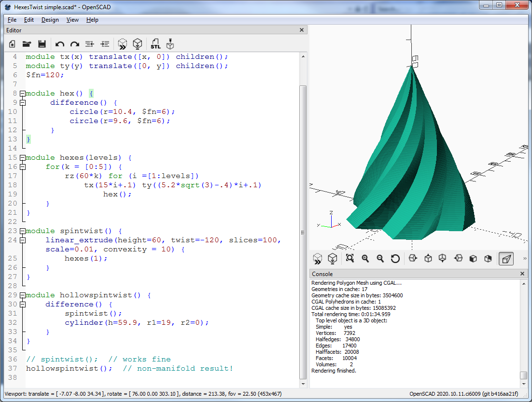
Task: Save the file using the floppy disk icon
Action: coord(42,44)
